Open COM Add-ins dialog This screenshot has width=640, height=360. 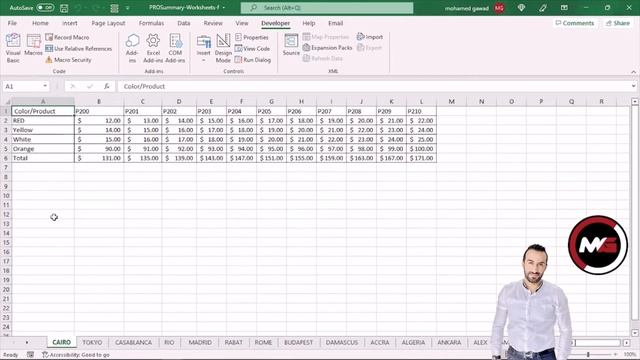[175, 48]
